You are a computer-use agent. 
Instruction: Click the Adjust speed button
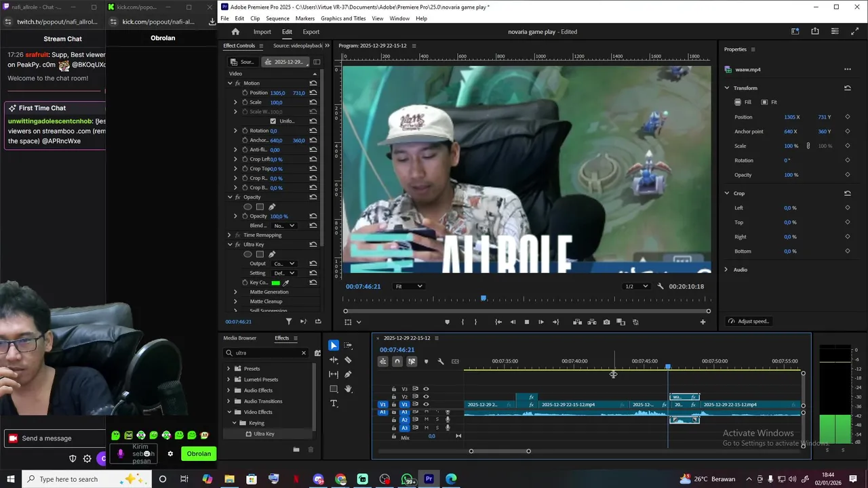coord(749,321)
